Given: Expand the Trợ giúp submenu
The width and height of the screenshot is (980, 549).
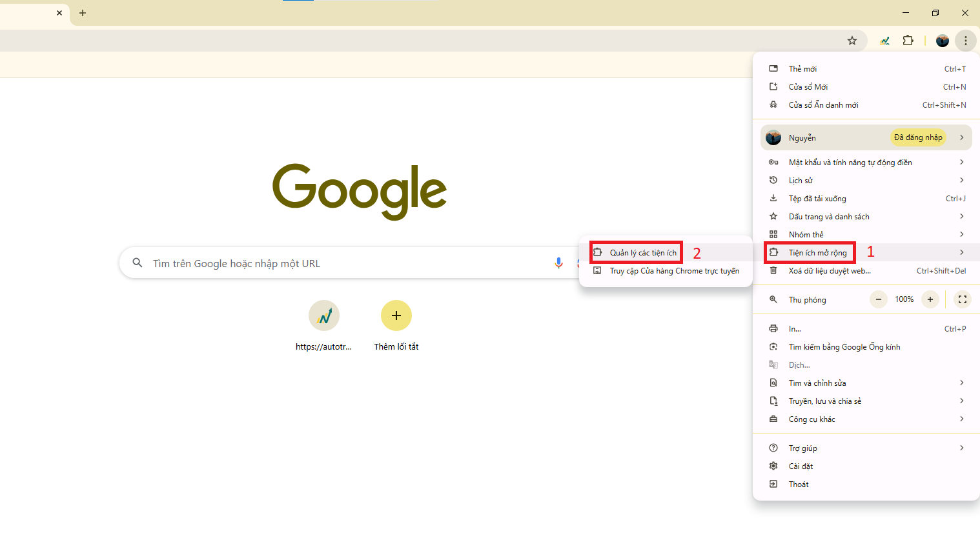Looking at the screenshot, I should [866, 448].
